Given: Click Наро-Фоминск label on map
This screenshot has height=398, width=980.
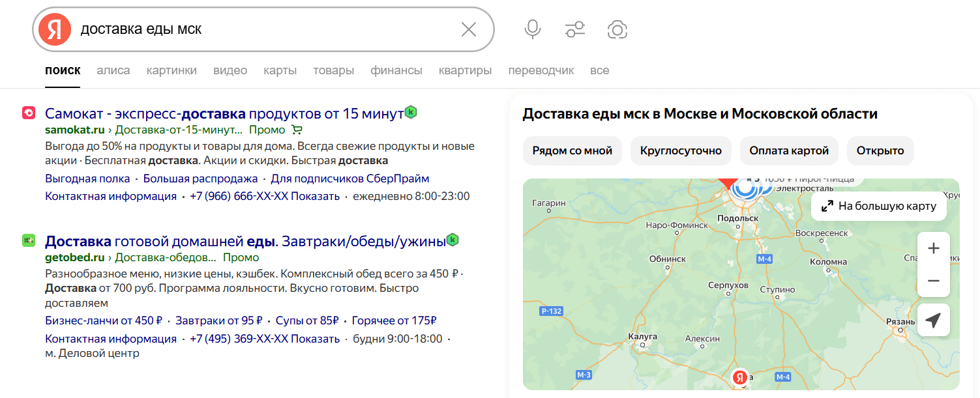Looking at the screenshot, I should [677, 225].
